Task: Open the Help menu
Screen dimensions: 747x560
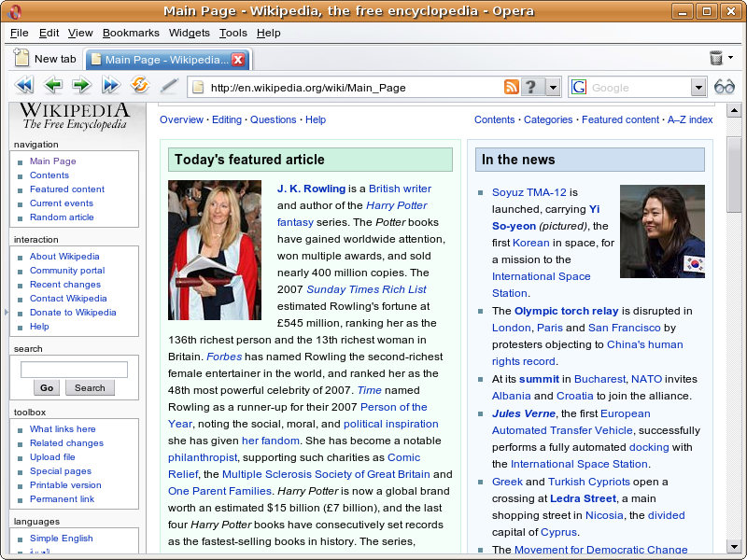Action: tap(268, 33)
